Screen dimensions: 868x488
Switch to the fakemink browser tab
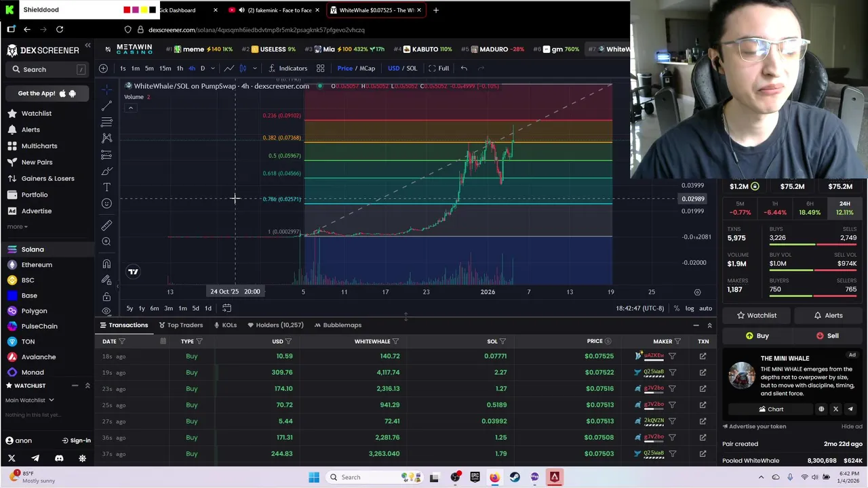275,10
